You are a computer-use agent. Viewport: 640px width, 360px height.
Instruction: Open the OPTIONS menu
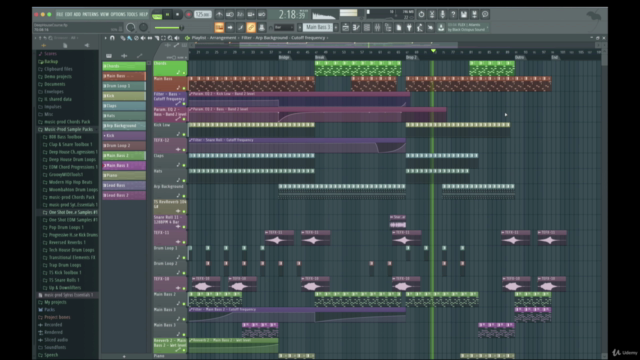(118, 14)
